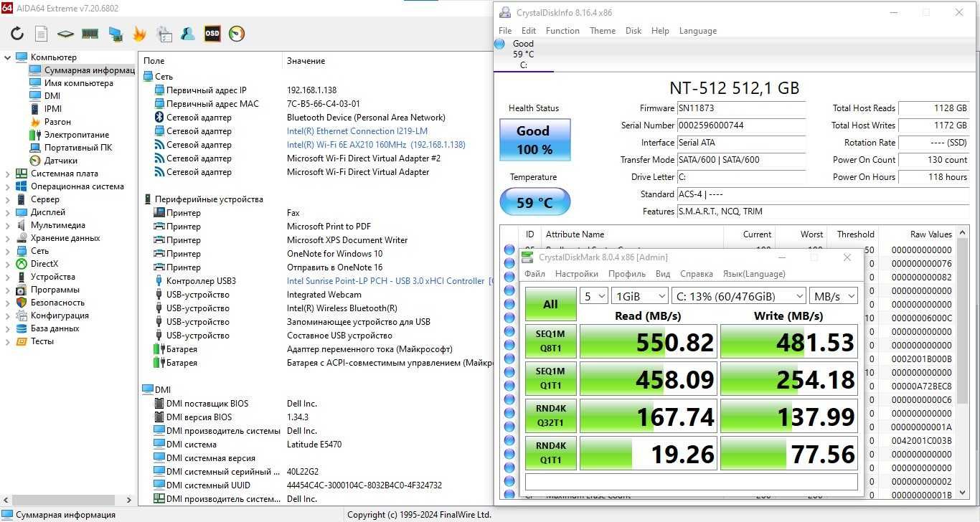980x522 pixels.
Task: Select Суммарная информация tree item
Action: 89,70
